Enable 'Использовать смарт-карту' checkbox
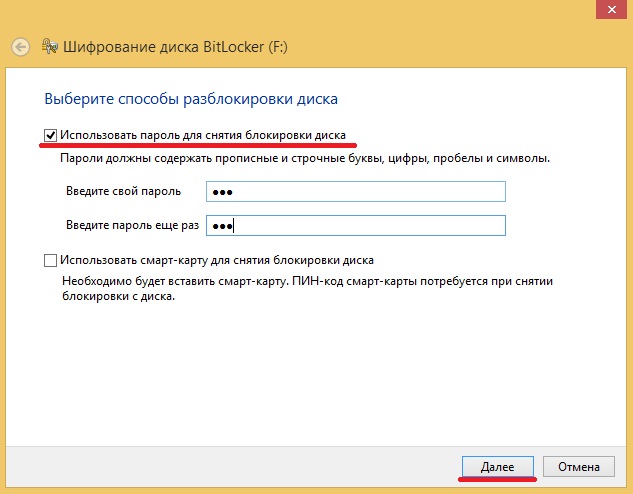633x494 pixels. (50, 260)
